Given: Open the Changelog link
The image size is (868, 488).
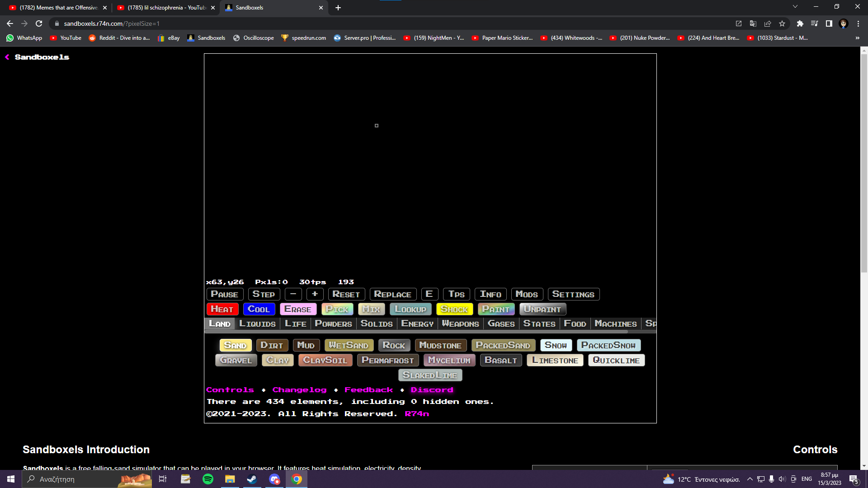Looking at the screenshot, I should (299, 389).
